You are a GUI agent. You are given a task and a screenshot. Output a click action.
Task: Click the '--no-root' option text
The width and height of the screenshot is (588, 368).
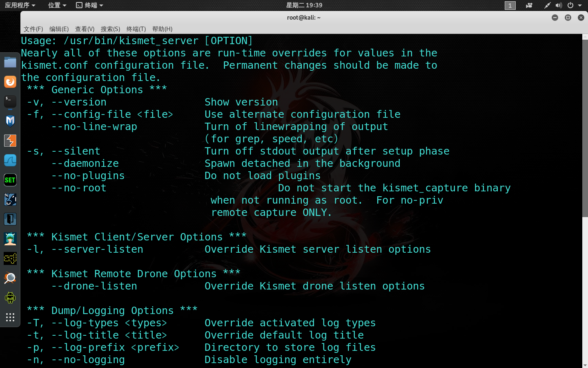[79, 188]
